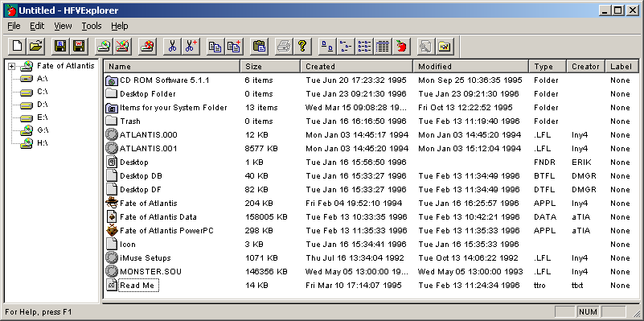Click the 158005 KB size cell
644x321 pixels.
point(266,217)
